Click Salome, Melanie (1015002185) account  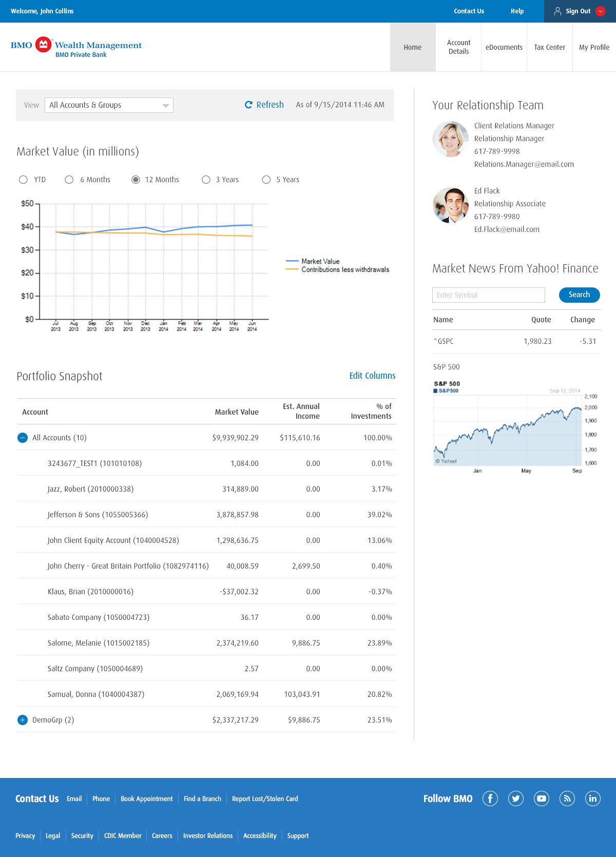coord(99,643)
